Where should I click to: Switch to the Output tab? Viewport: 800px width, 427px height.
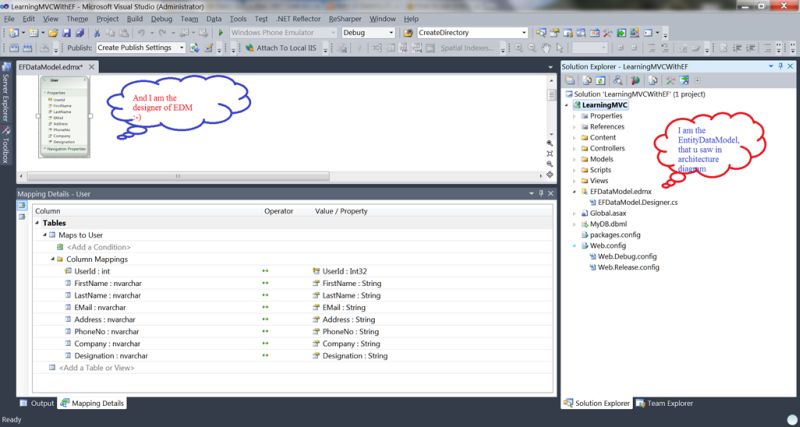pos(37,403)
